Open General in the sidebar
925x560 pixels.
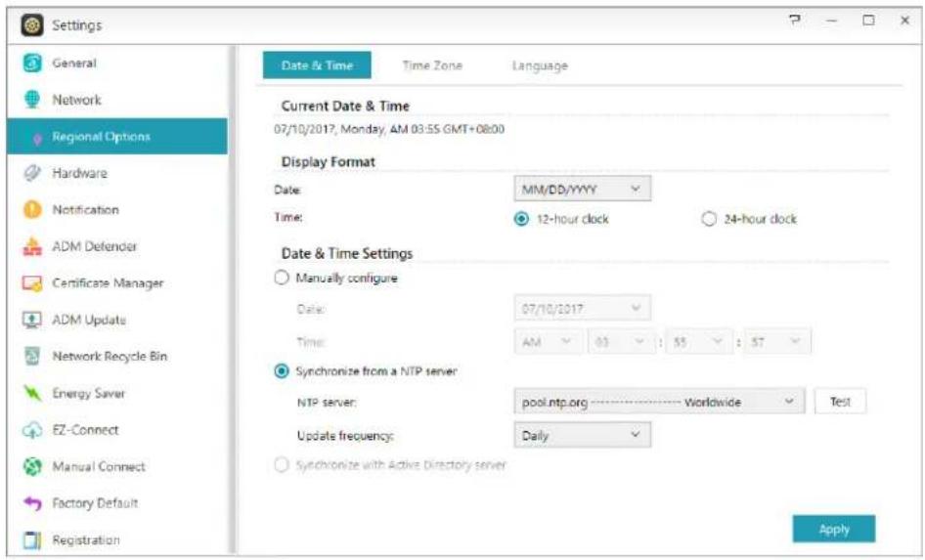pos(74,64)
